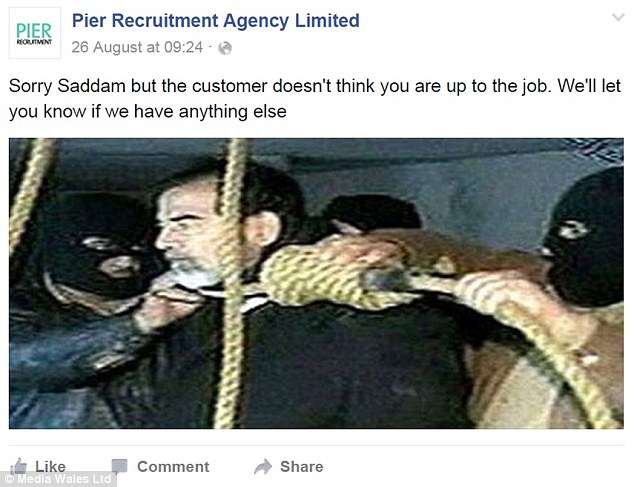Click the green PIER lettering in logo
This screenshot has height=487, width=634.
click(x=34, y=31)
